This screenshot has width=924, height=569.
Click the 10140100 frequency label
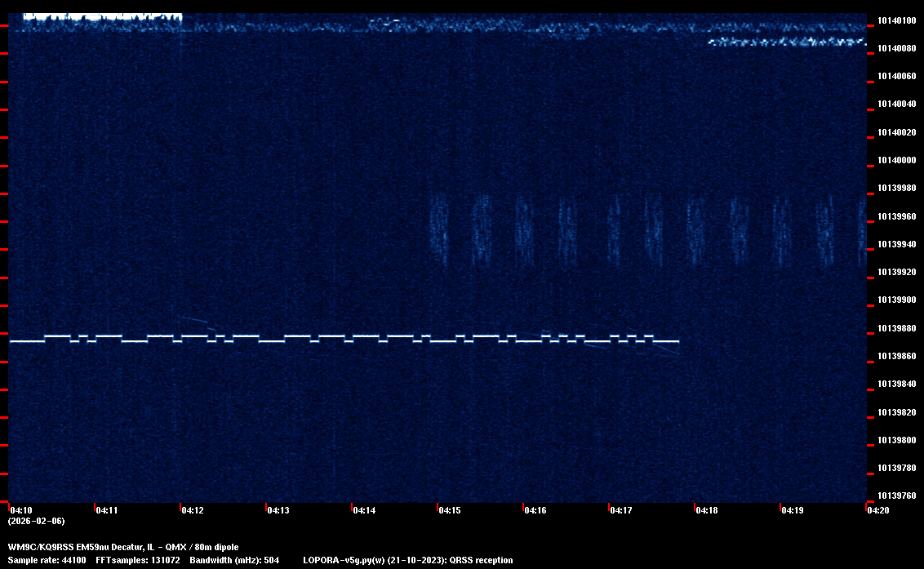[896, 20]
